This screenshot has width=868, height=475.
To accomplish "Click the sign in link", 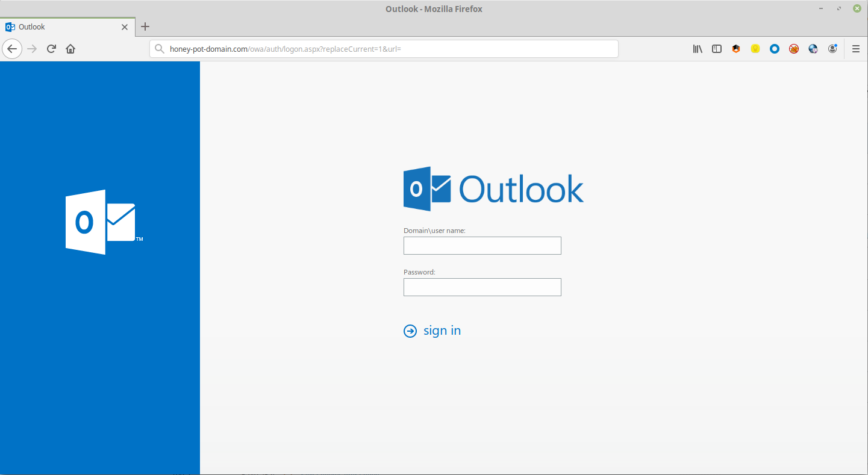I will (x=442, y=331).
